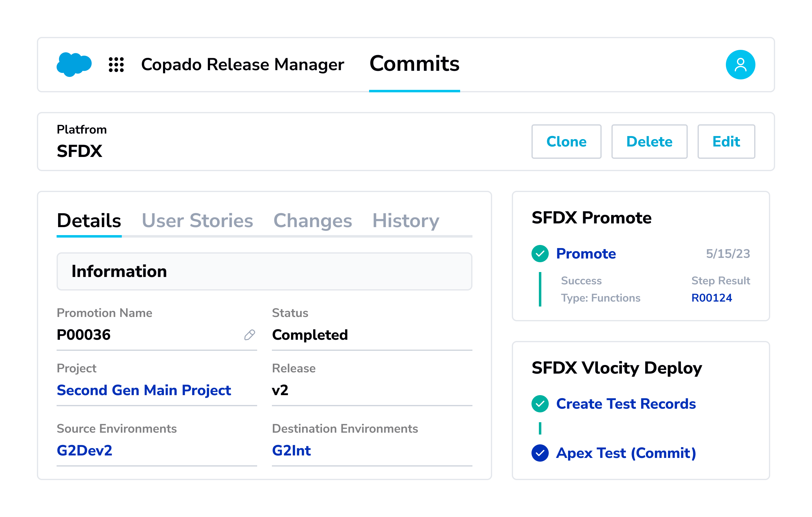Click the progress connector between deploy steps

(540, 429)
